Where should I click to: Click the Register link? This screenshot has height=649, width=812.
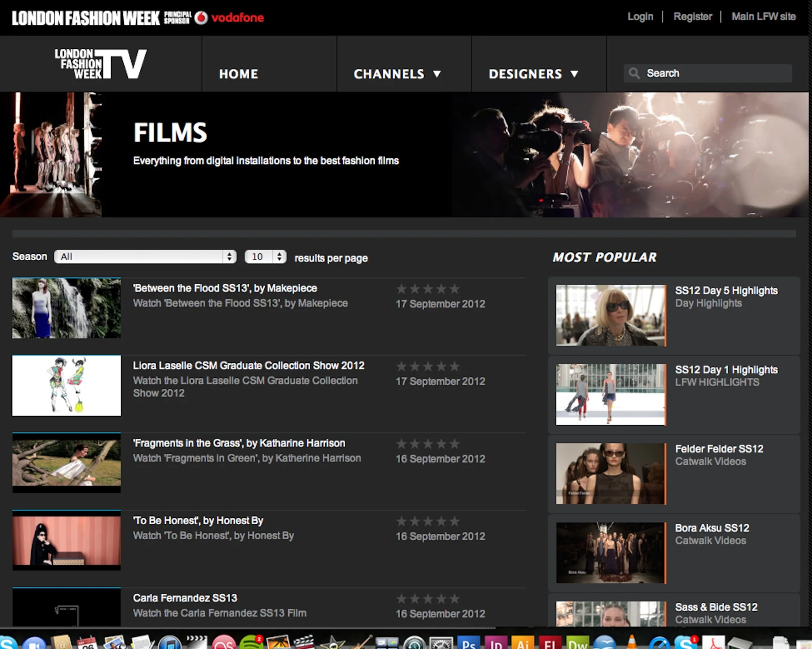693,17
